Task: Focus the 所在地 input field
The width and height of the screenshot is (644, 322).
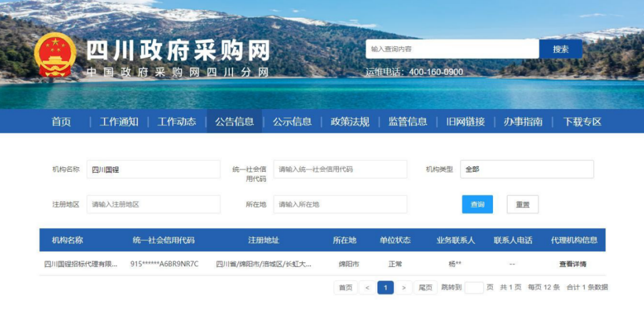Action: pos(341,204)
